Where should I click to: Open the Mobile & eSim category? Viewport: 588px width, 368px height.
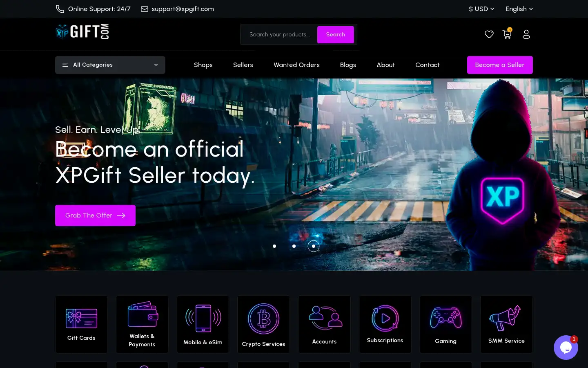coord(203,324)
